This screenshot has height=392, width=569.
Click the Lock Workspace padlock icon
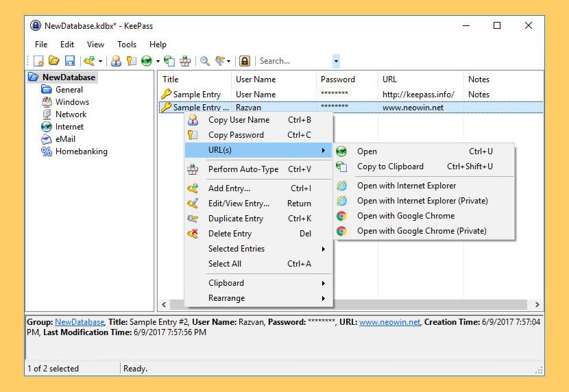[x=245, y=61]
